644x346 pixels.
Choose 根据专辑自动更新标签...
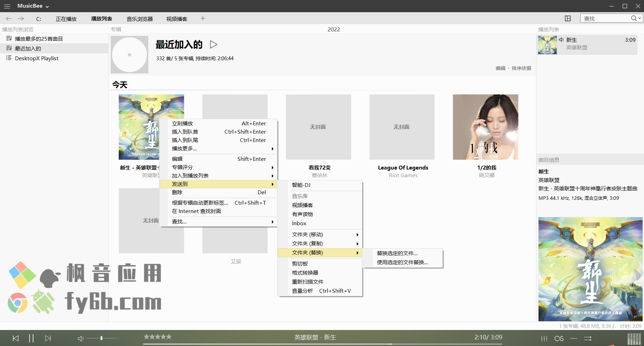(218, 203)
